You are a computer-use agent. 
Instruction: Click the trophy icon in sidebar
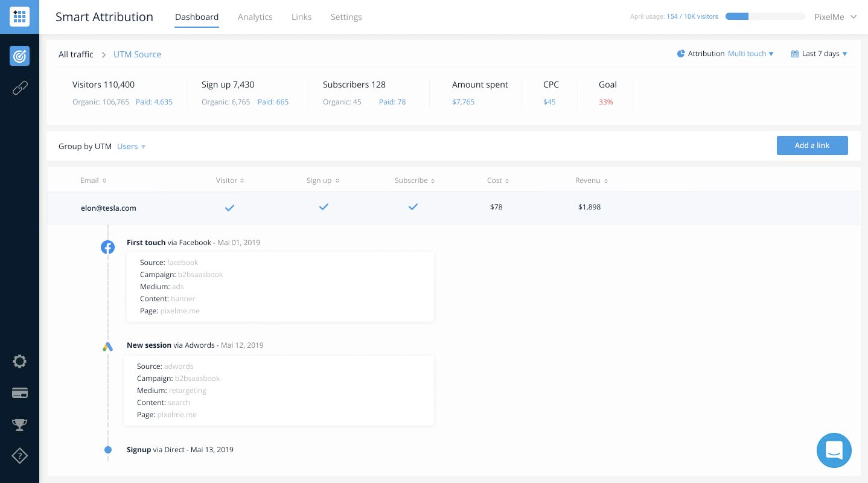[x=19, y=424]
